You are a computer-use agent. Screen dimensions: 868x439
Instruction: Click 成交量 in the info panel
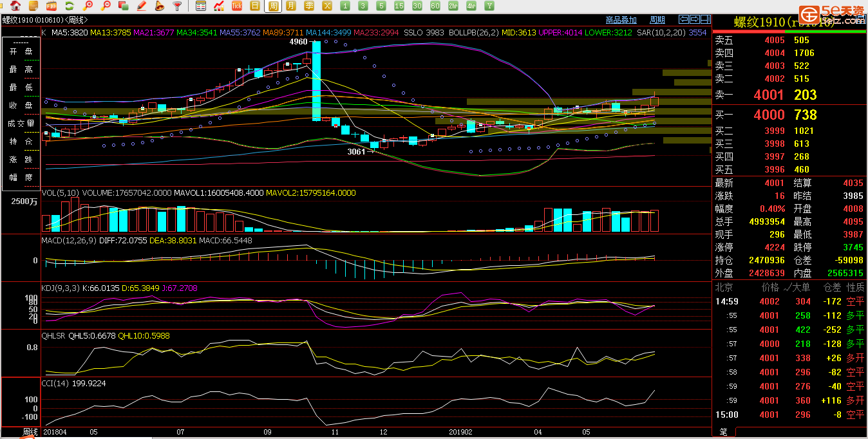[x=21, y=124]
